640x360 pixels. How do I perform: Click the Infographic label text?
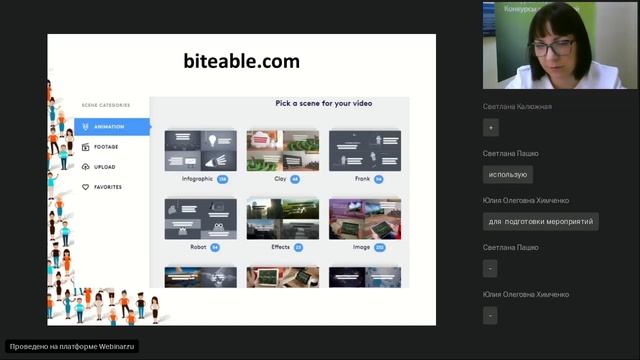[x=197, y=179]
